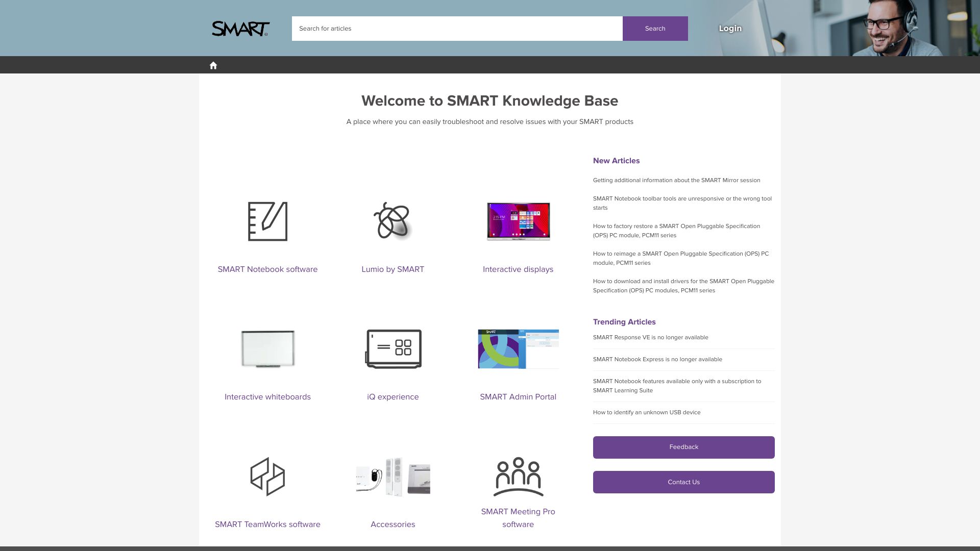Open article on unresponsive Notebook toolbar tools
The width and height of the screenshot is (980, 551).
[682, 203]
